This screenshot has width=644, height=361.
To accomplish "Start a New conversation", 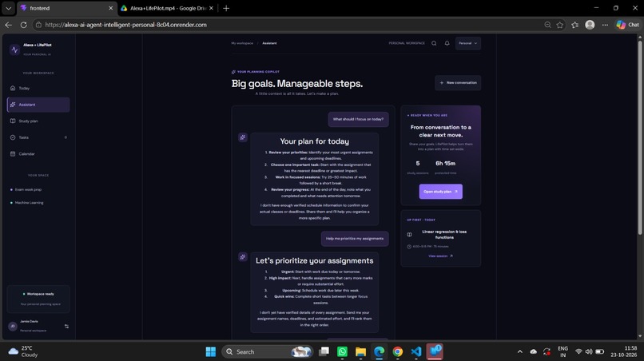I will pos(458,82).
